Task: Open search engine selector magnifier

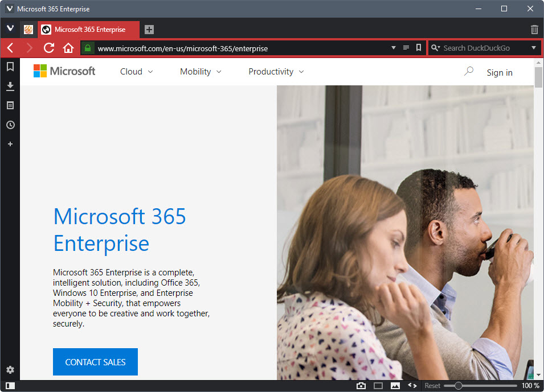Action: click(x=435, y=48)
